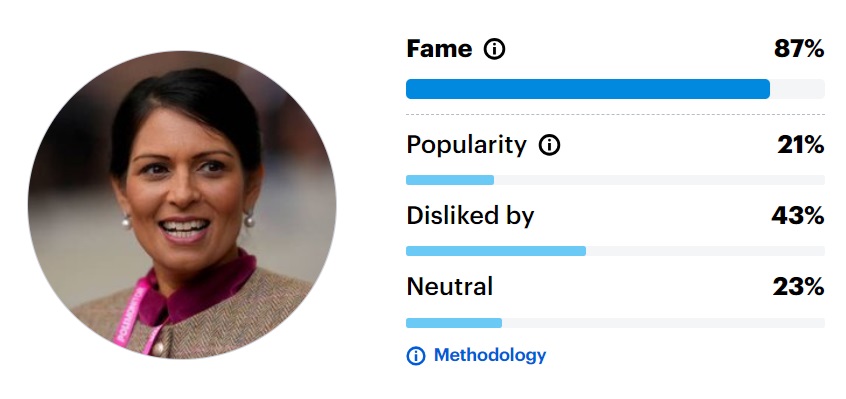Select the Neutral label
The height and width of the screenshot is (399, 846).
click(x=449, y=286)
